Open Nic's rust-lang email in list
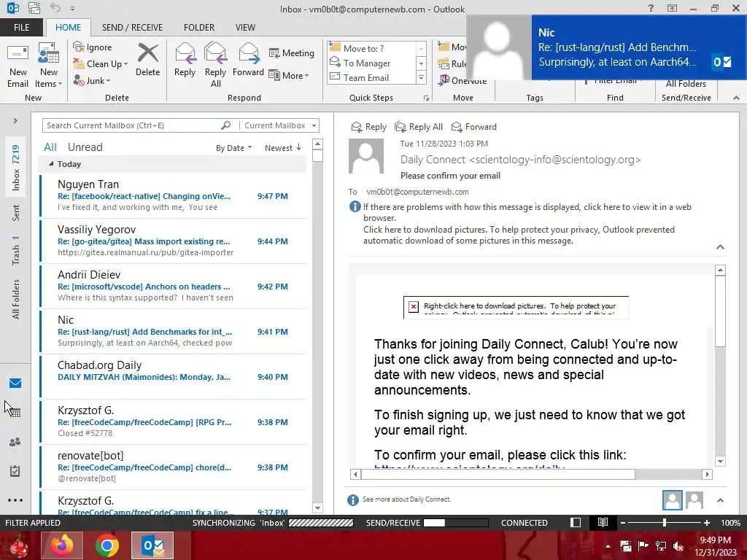747x560 pixels. (x=174, y=331)
